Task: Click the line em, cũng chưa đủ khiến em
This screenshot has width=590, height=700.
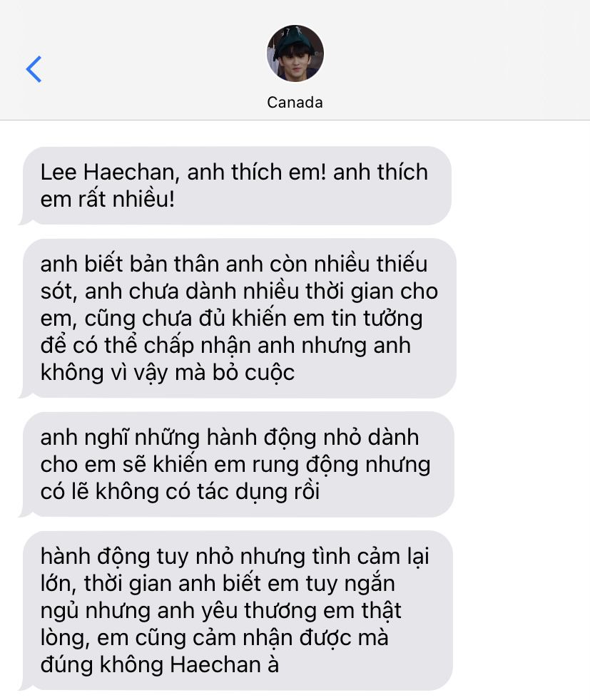Action: point(231,319)
